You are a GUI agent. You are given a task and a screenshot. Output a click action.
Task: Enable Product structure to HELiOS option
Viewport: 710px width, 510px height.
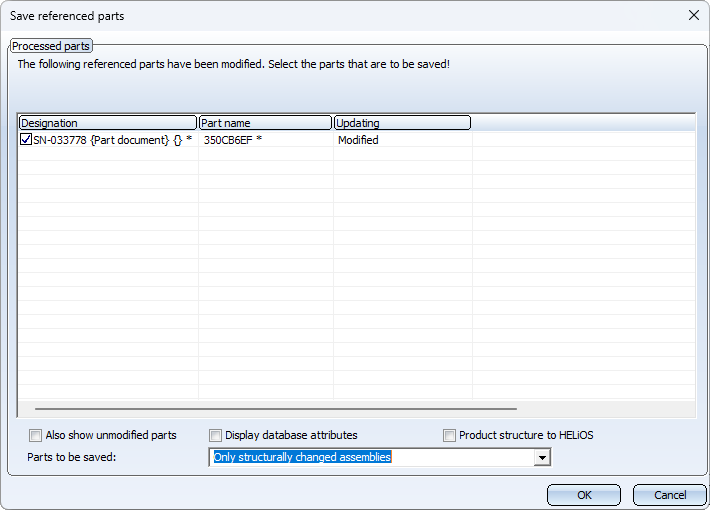449,435
